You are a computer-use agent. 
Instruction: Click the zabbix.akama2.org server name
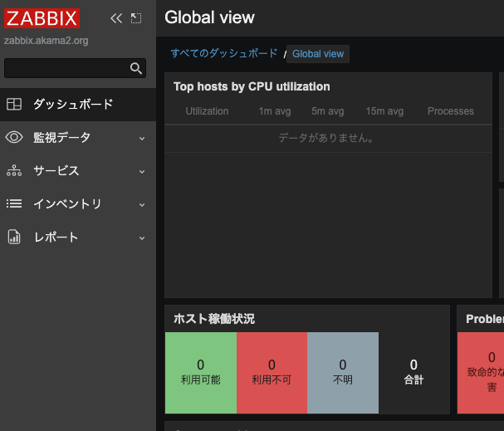click(46, 41)
